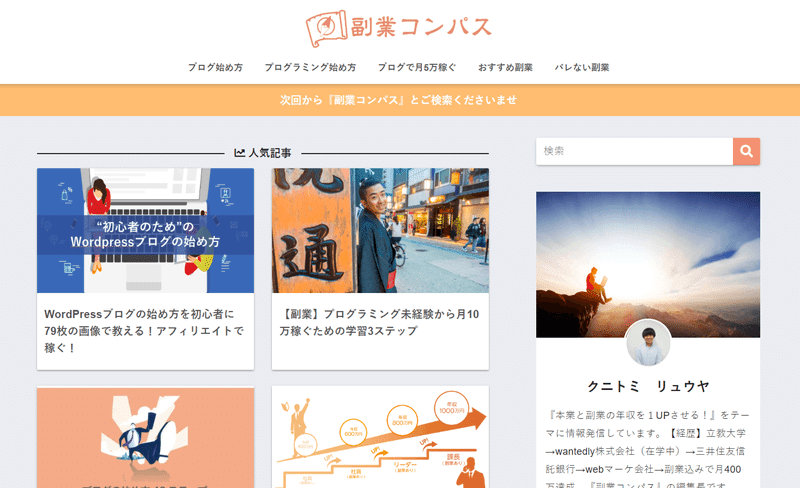Viewport: 800px width, 488px height.
Task: Open the おすすめ副業 menu item
Action: coord(505,67)
